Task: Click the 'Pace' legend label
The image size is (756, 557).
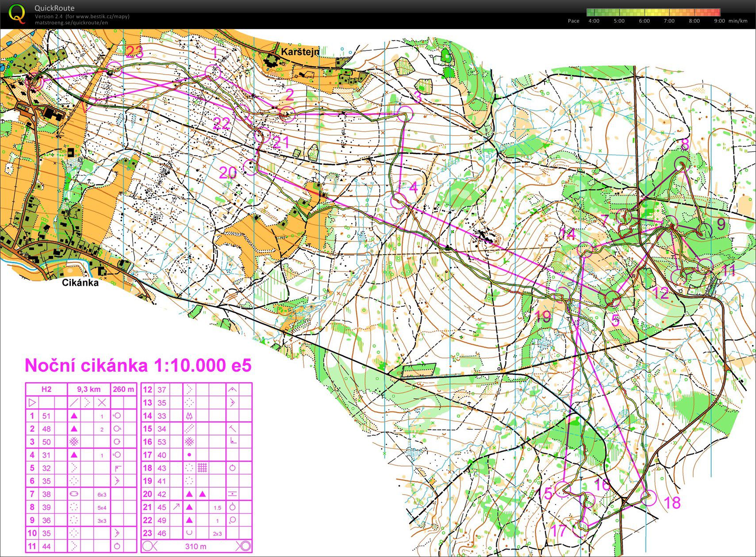Action: click(573, 21)
